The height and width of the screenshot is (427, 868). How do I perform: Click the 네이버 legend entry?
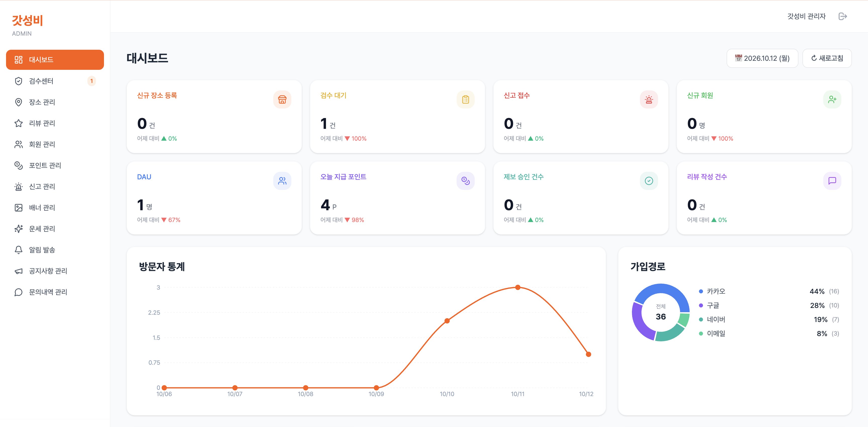[x=769, y=319]
